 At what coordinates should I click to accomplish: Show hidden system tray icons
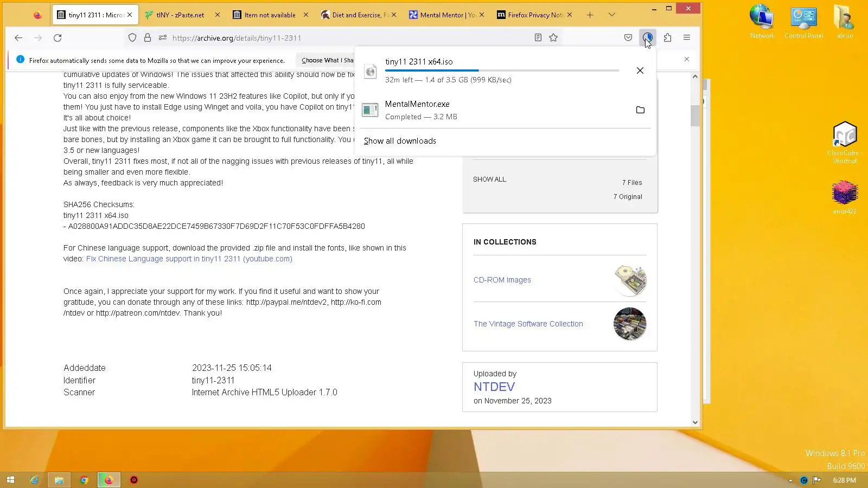pos(790,480)
